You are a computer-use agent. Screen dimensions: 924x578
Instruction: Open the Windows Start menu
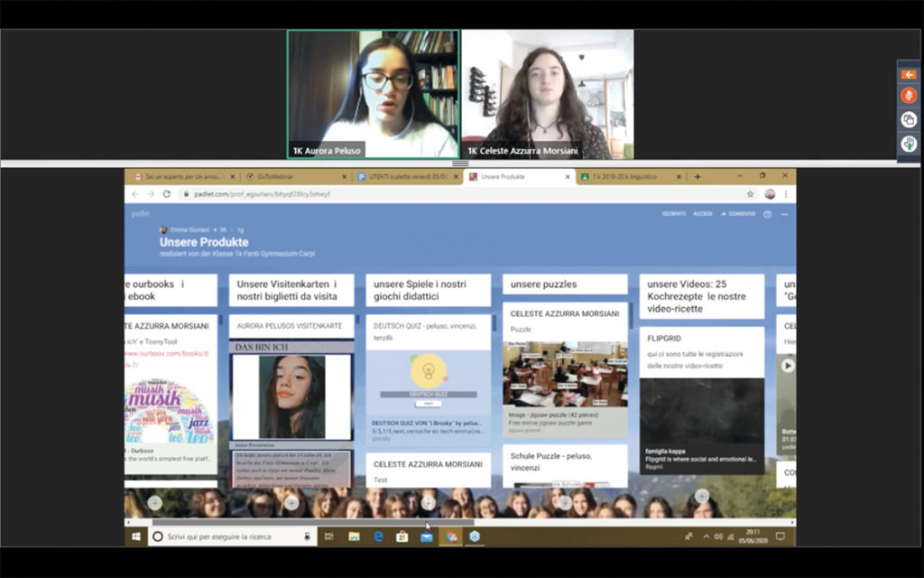coord(136,536)
